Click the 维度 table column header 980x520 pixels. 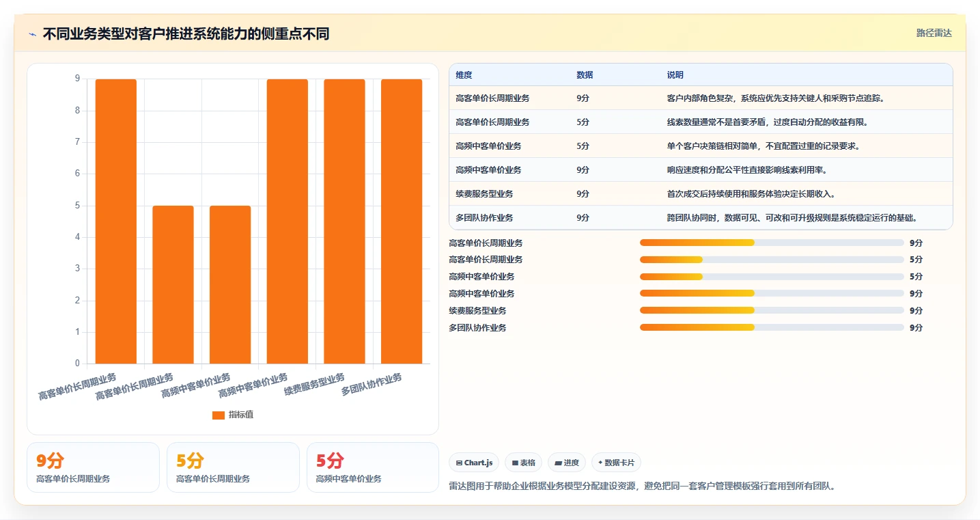pos(464,75)
